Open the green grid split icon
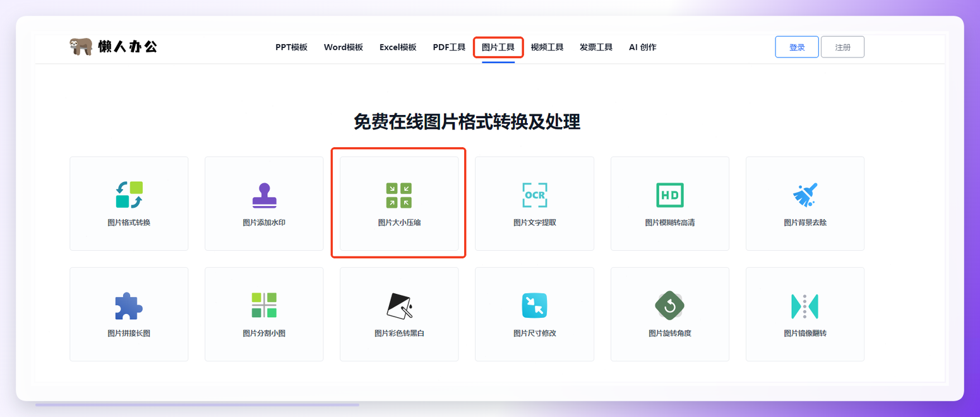Screen dimensions: 980x417 (264, 305)
